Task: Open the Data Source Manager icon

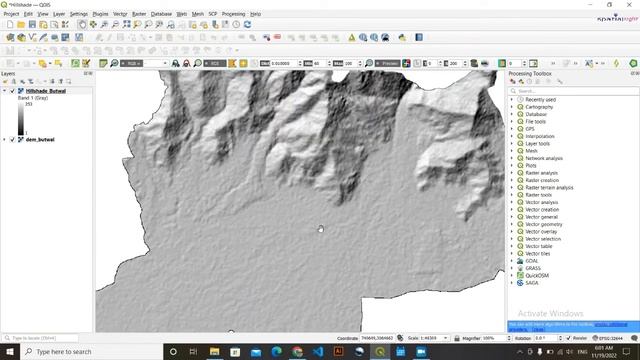Action: click(x=10, y=38)
